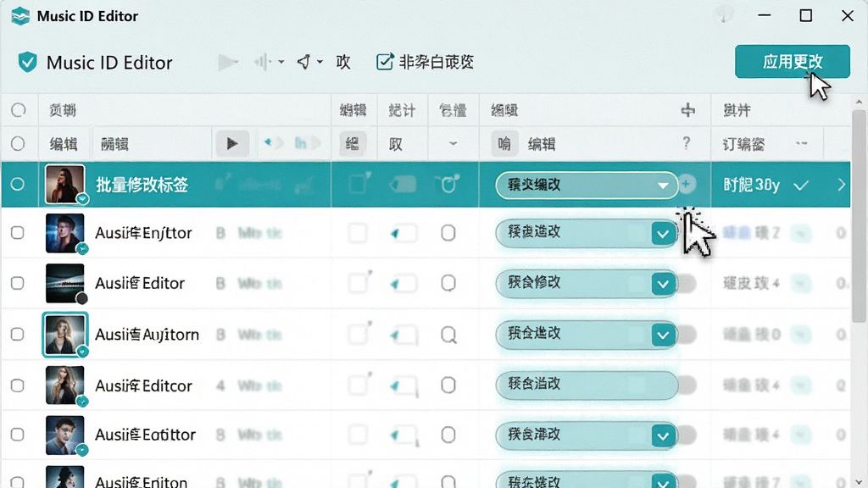The image size is (868, 488).
Task: Click the scrollbar down arrow
Action: (x=859, y=481)
